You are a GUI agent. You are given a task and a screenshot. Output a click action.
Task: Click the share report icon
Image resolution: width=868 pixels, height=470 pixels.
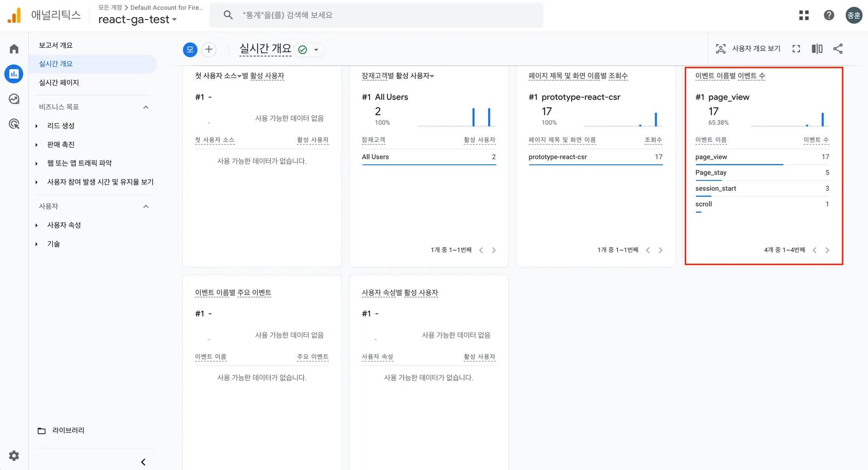838,49
